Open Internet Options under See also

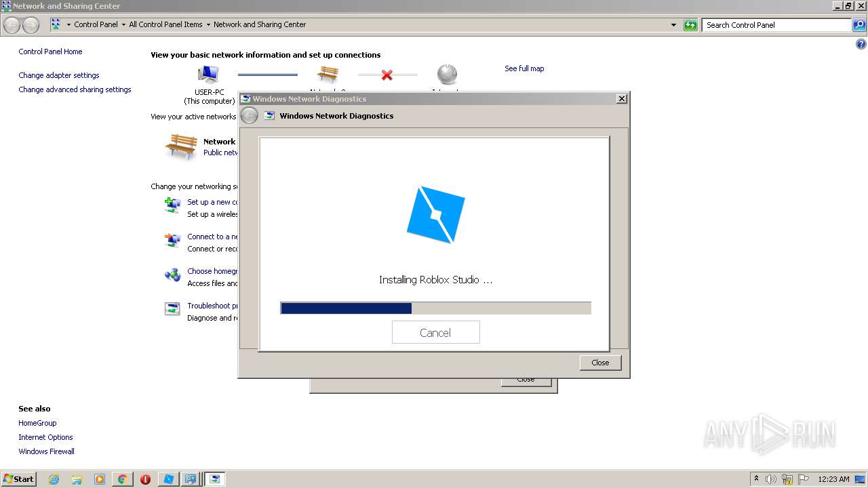pyautogui.click(x=45, y=437)
